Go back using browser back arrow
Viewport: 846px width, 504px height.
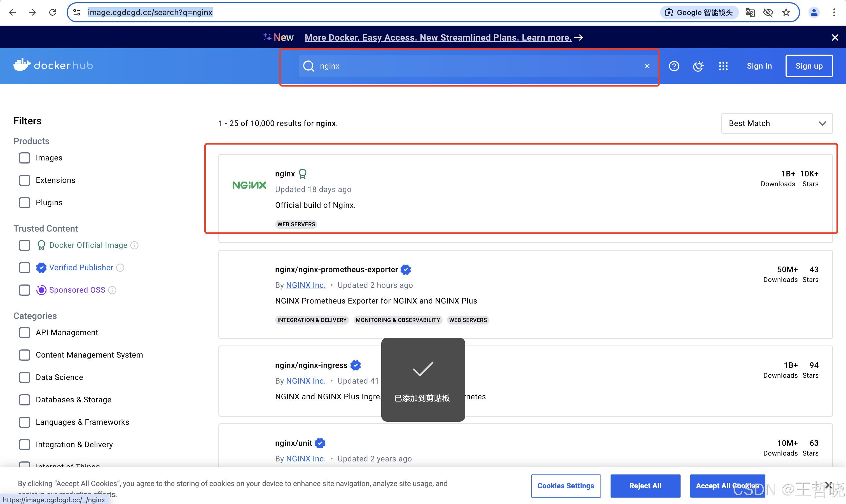[13, 13]
